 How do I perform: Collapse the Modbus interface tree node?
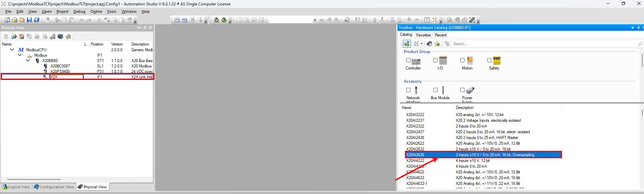coord(20,55)
